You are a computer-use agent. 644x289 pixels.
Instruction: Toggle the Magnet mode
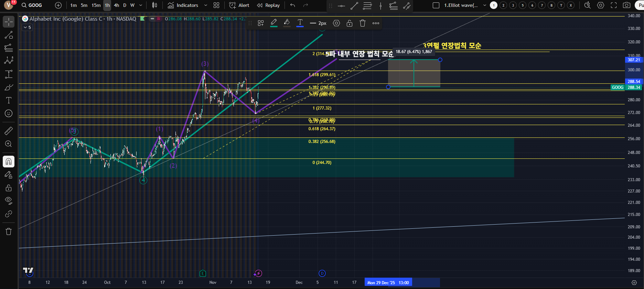point(9,162)
